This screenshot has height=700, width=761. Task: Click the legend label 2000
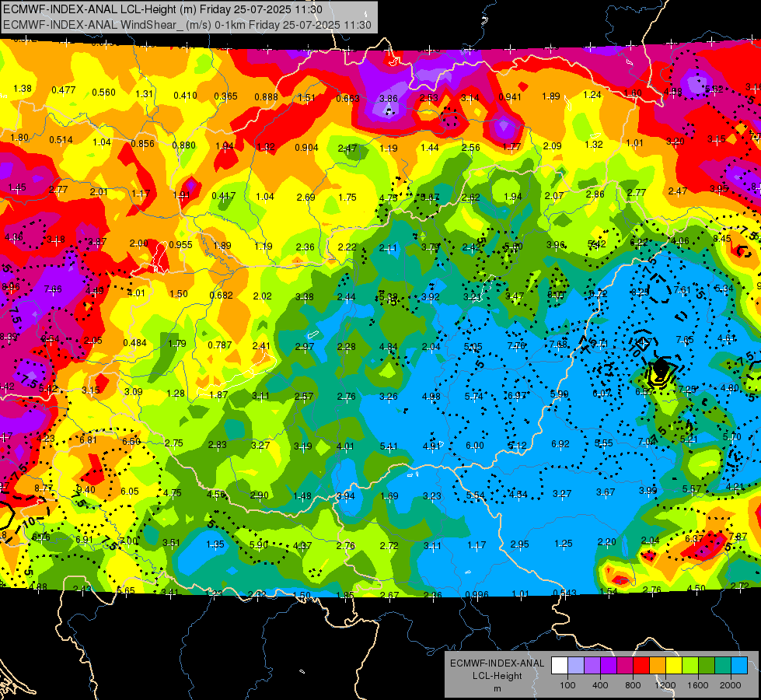[731, 685]
